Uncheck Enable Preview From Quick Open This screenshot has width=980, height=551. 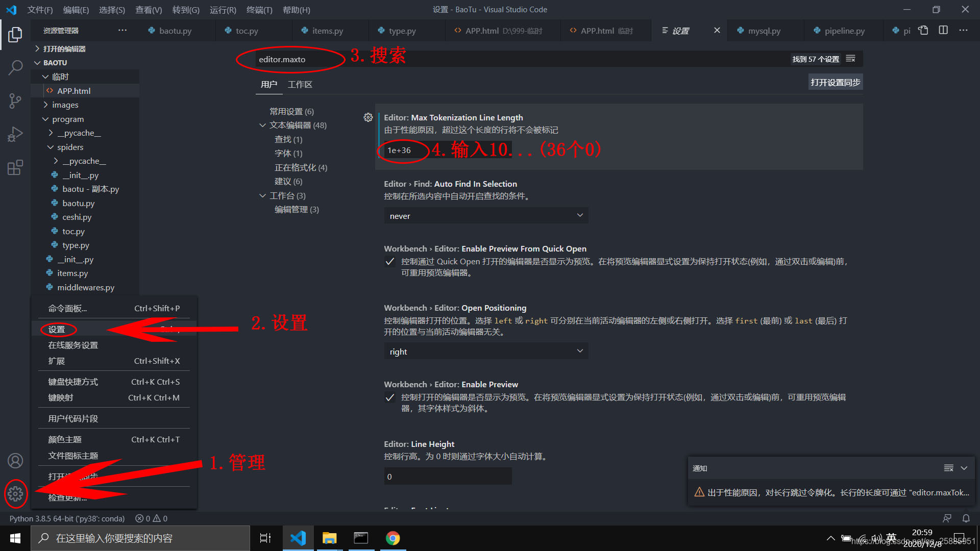390,262
